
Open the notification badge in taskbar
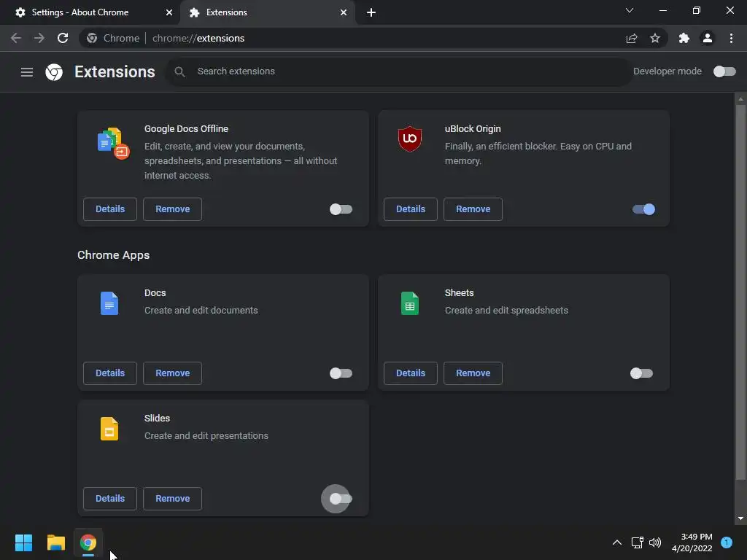tap(727, 542)
